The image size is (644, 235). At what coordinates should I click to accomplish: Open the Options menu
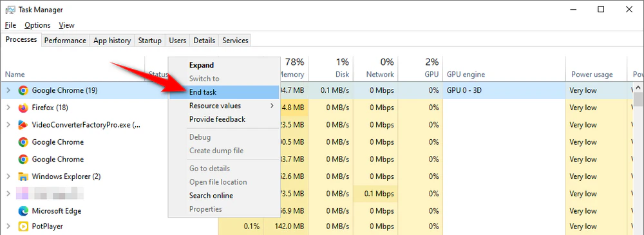37,25
